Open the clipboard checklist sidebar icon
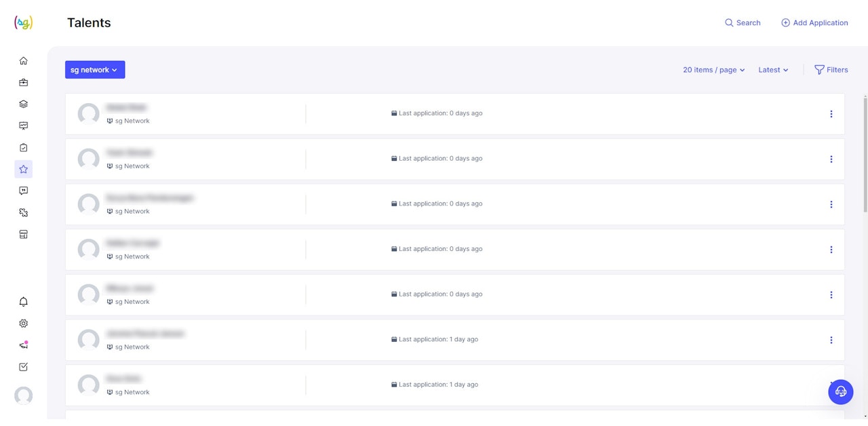 point(23,148)
